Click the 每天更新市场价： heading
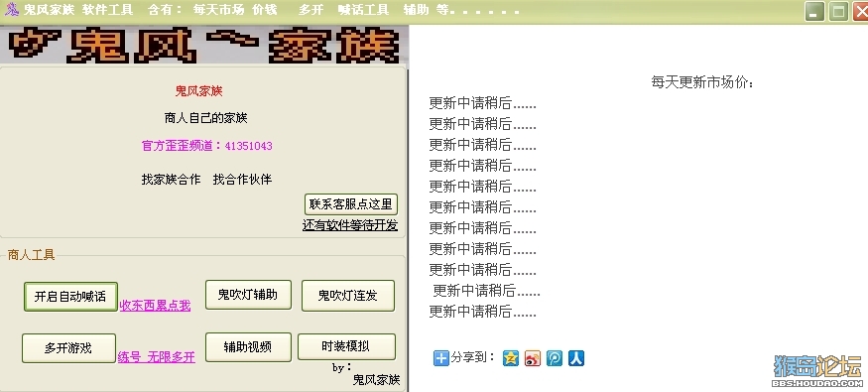The height and width of the screenshot is (392, 868). [x=703, y=82]
